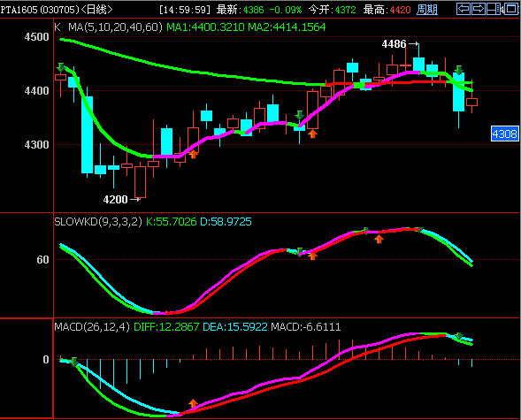
Task: Click the red up arrow below the tall red candle in price chart
Action: [x=312, y=134]
